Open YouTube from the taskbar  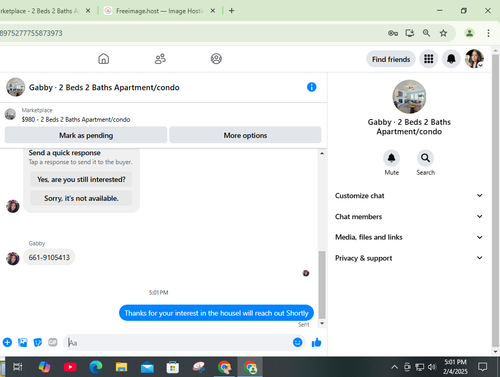(x=70, y=367)
